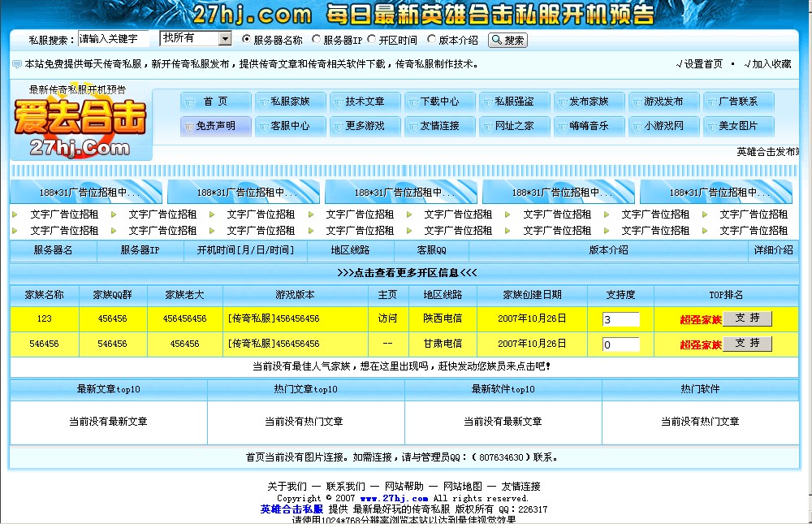Click the support count field showing 3

[620, 318]
